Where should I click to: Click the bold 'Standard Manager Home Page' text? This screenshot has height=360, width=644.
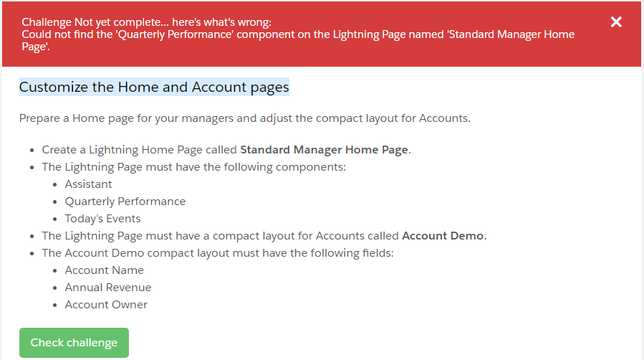pos(324,150)
